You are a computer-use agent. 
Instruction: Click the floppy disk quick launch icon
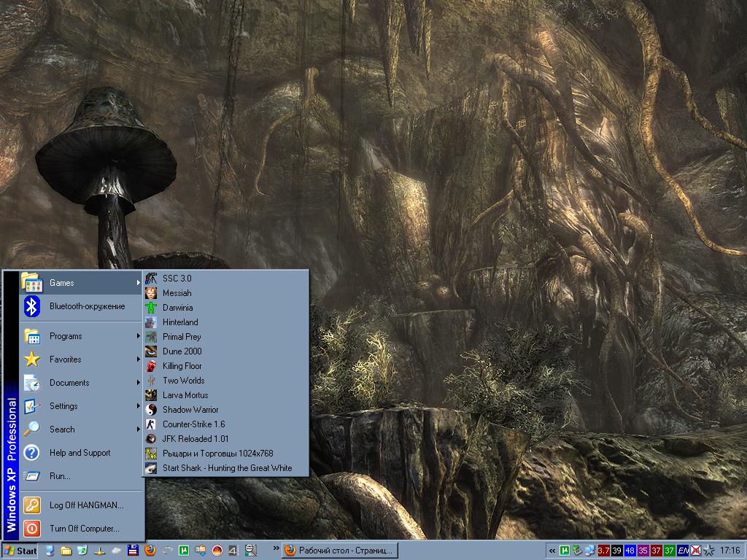coord(133,551)
